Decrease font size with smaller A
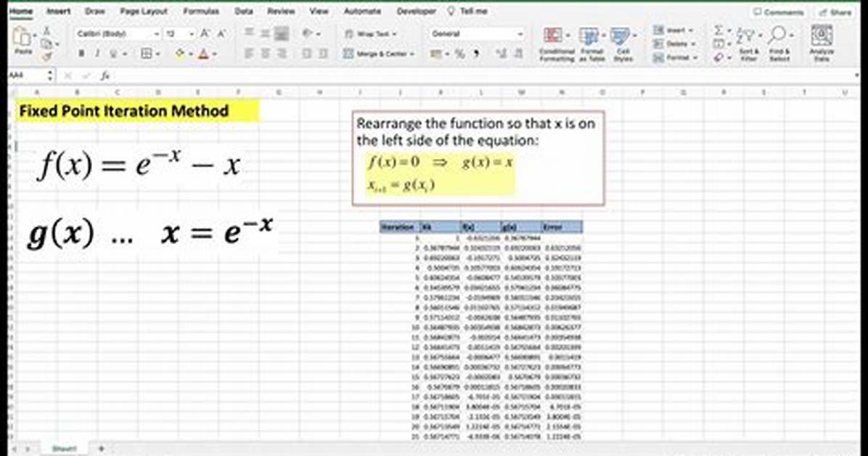Image resolution: width=868 pixels, height=456 pixels. click(221, 34)
